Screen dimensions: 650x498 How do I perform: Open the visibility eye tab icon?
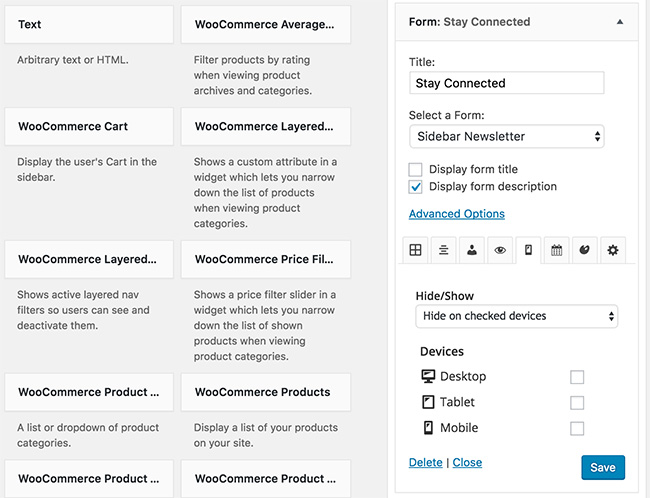(x=500, y=250)
